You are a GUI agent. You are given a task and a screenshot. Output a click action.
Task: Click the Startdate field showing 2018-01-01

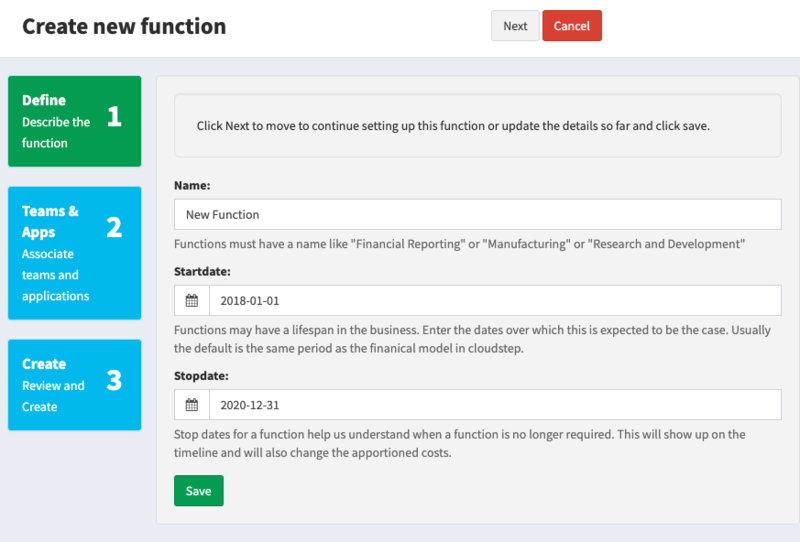495,301
